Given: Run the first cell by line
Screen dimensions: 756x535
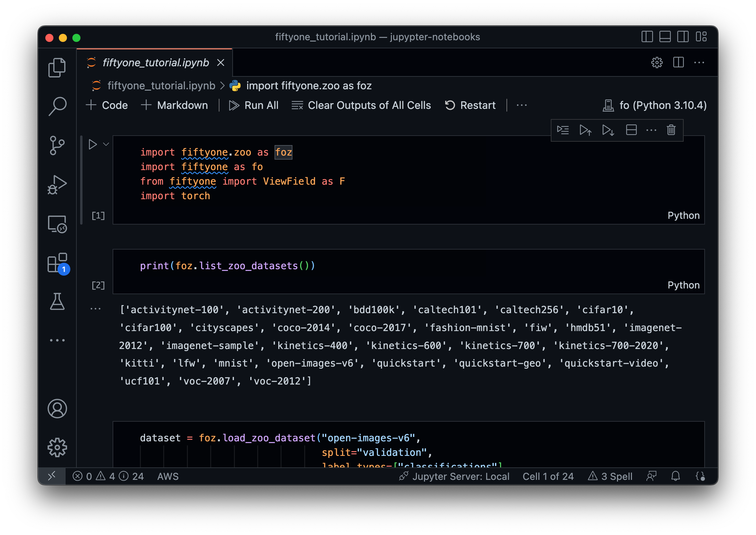Looking at the screenshot, I should pyautogui.click(x=563, y=130).
